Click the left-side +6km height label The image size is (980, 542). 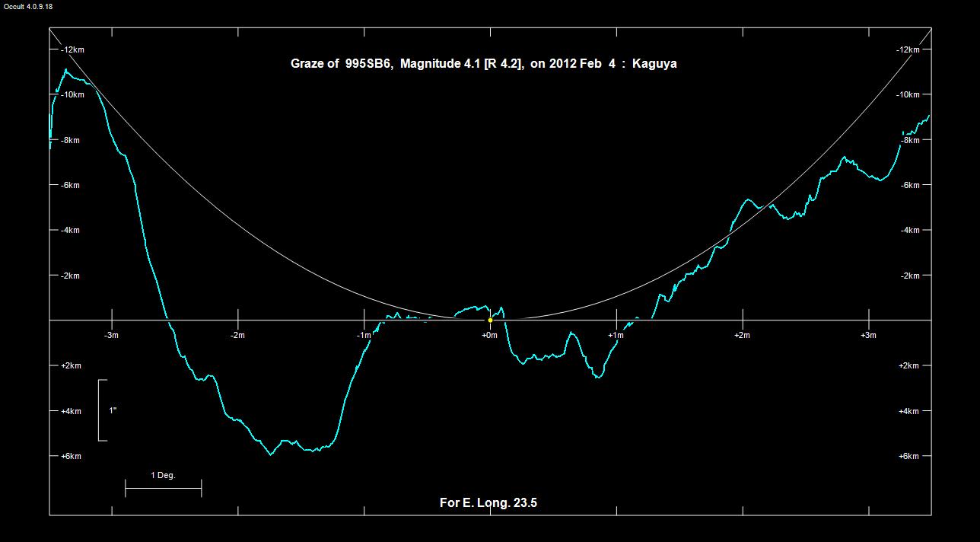70,456
